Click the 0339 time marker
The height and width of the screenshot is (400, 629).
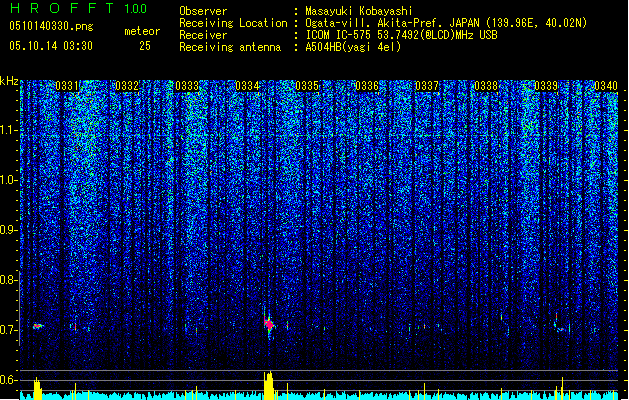click(546, 86)
